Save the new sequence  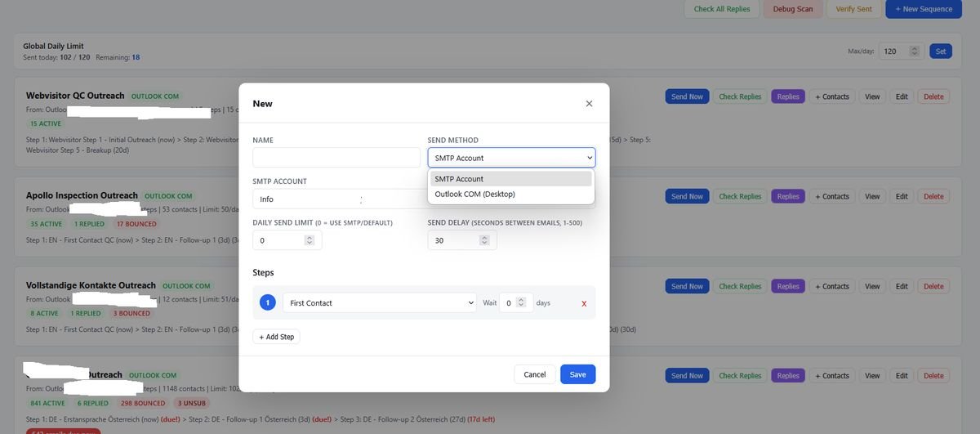point(578,374)
